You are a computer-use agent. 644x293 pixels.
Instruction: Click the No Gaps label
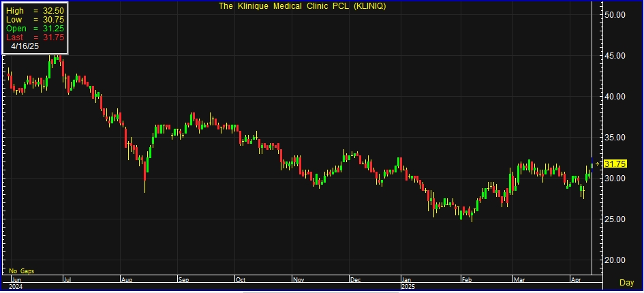coord(20,271)
